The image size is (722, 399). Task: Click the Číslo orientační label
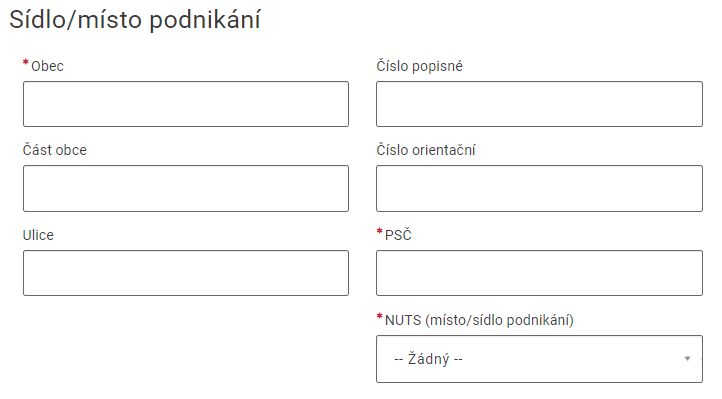coord(426,150)
